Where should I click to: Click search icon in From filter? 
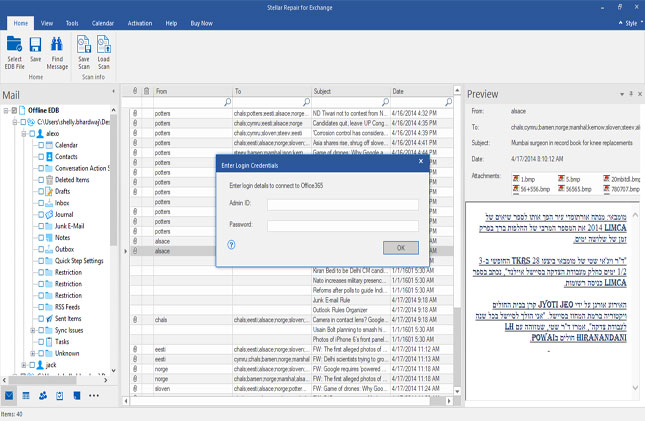click(227, 102)
